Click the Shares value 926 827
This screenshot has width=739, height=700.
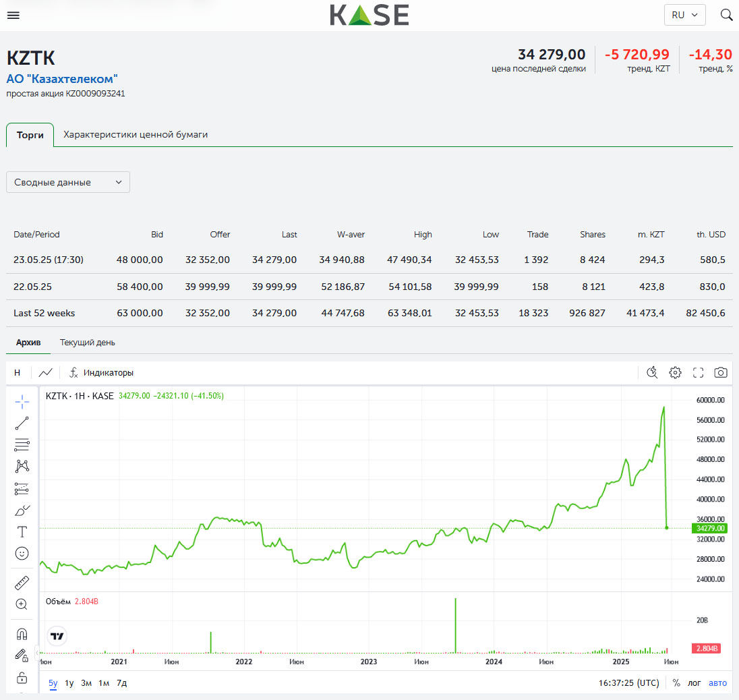pyautogui.click(x=587, y=313)
